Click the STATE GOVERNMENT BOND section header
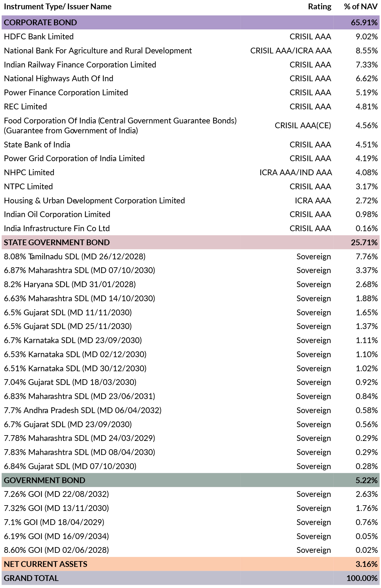381x588 pixels. click(x=57, y=243)
